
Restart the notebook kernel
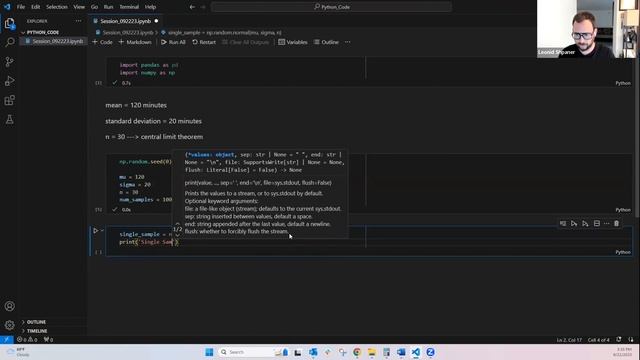coord(204,42)
